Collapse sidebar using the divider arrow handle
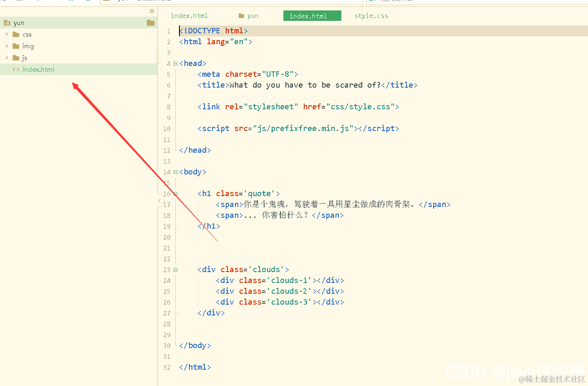The width and height of the screenshot is (588, 386). pyautogui.click(x=159, y=201)
